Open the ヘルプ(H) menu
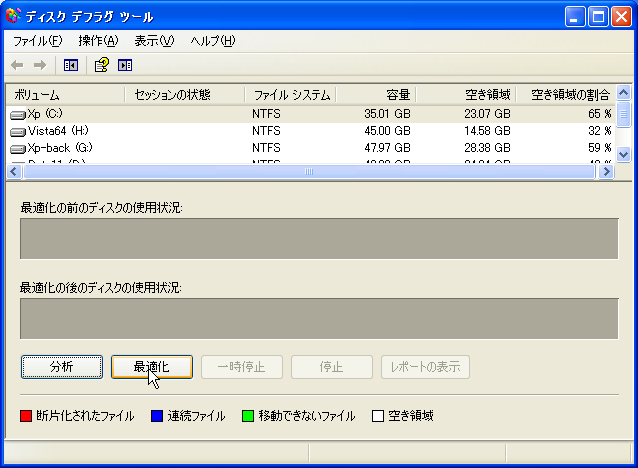This screenshot has width=638, height=468. (x=212, y=41)
